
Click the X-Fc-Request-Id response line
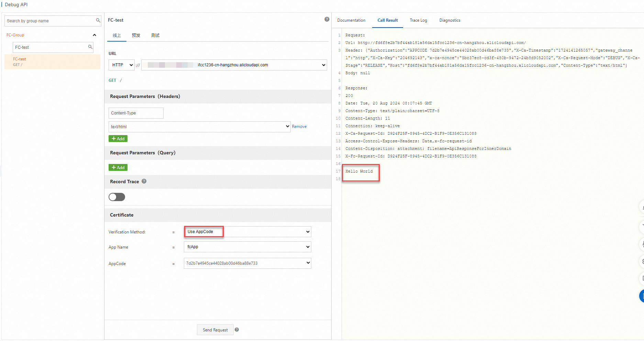(411, 156)
